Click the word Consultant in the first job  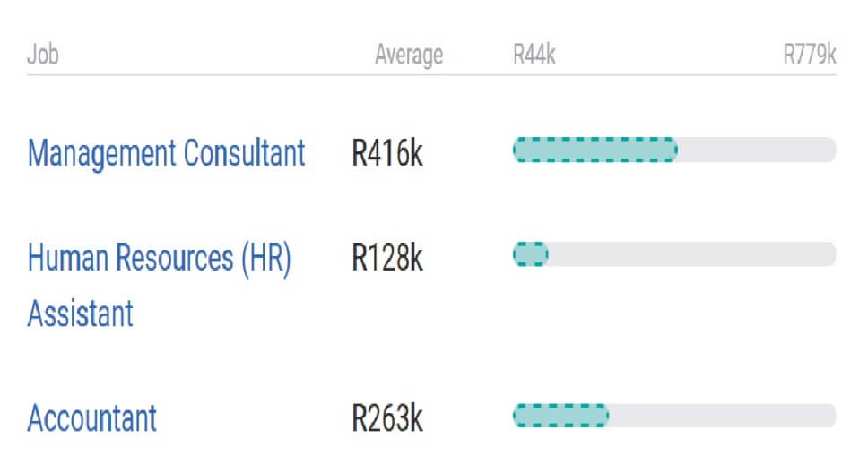point(244,153)
